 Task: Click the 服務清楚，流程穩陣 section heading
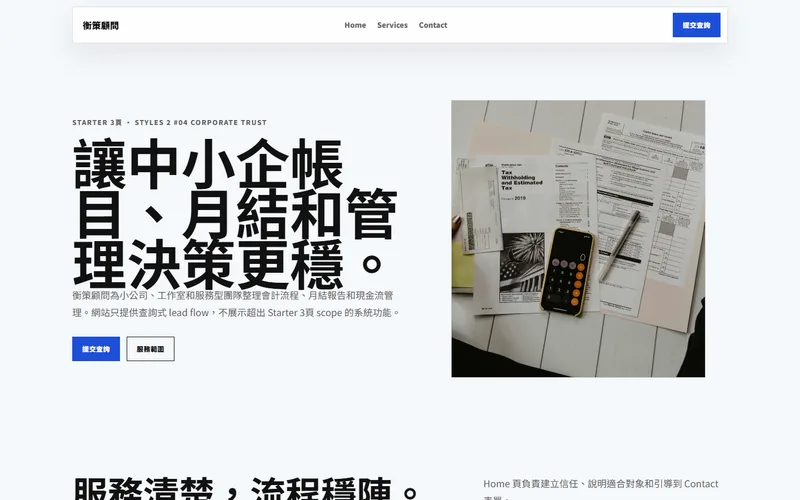(246, 489)
